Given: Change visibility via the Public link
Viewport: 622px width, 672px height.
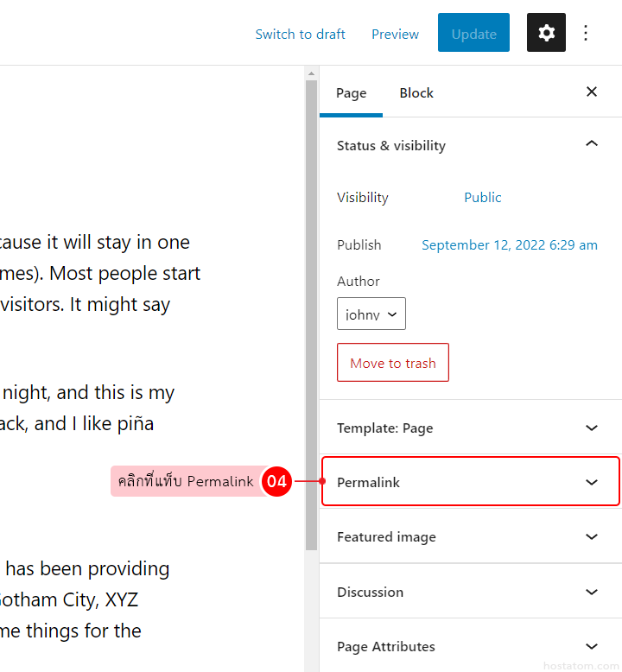Looking at the screenshot, I should [x=482, y=197].
